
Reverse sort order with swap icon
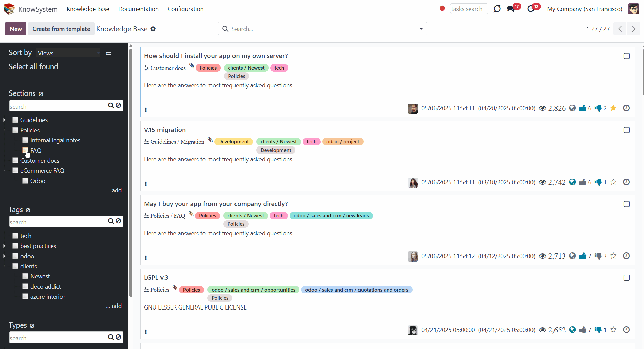pos(108,53)
